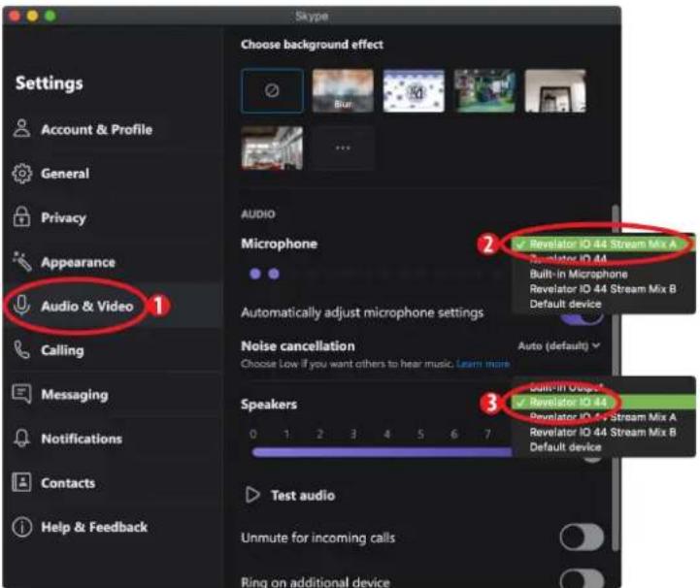
Task: Click the speaker volume level 4 mark
Action: click(x=386, y=434)
